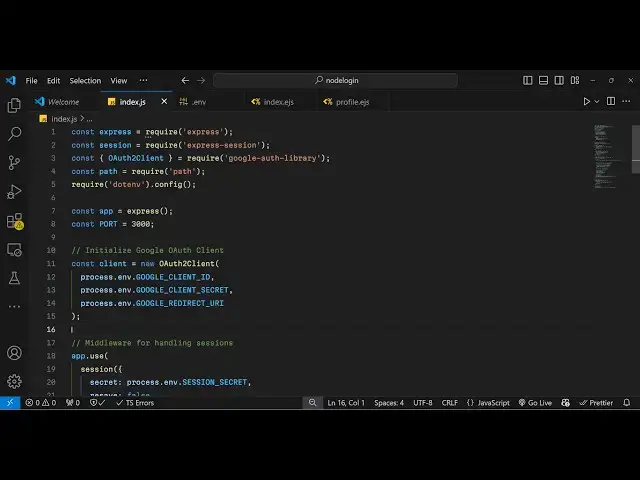Change end of line sequence CRLF

[x=449, y=403]
